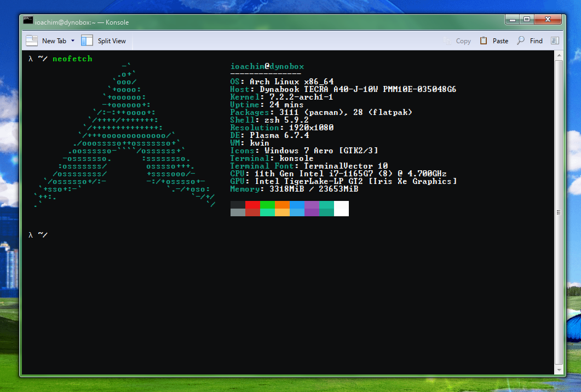Click the 'DE: Plasma 6.7.4' line
This screenshot has height=392, width=581.
point(270,136)
